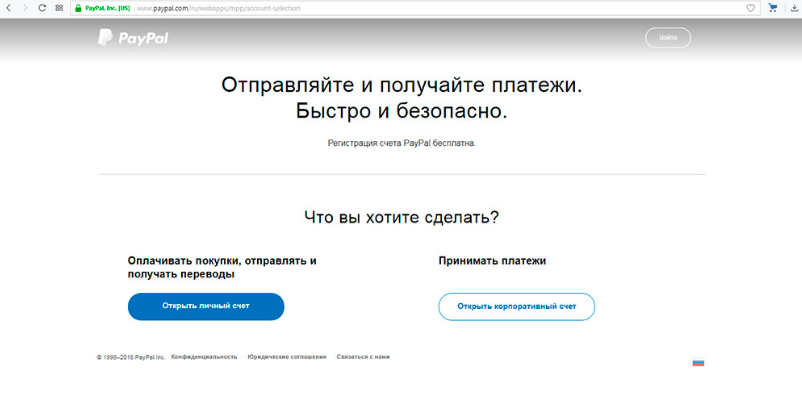The image size is (802, 401).
Task: Click the PayPal, Inc. [US] certificate label
Action: pyautogui.click(x=107, y=8)
